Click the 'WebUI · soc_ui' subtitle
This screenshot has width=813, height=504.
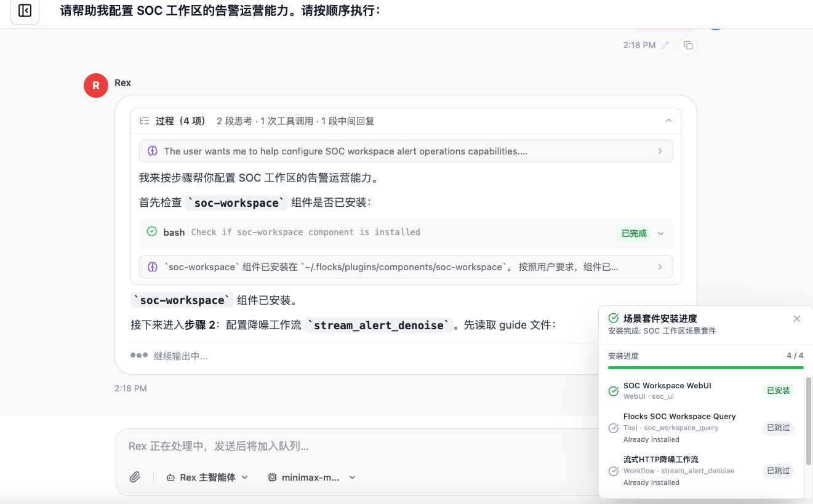pyautogui.click(x=649, y=396)
